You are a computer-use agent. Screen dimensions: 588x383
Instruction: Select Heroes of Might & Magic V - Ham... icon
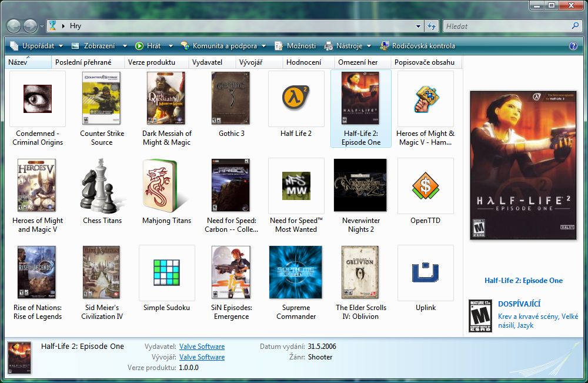(x=426, y=99)
